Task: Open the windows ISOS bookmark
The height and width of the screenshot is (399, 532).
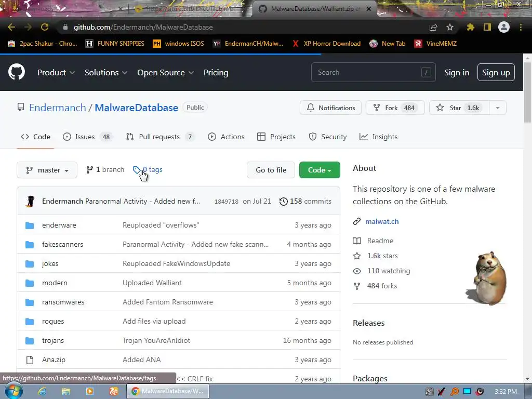Action: click(x=179, y=44)
